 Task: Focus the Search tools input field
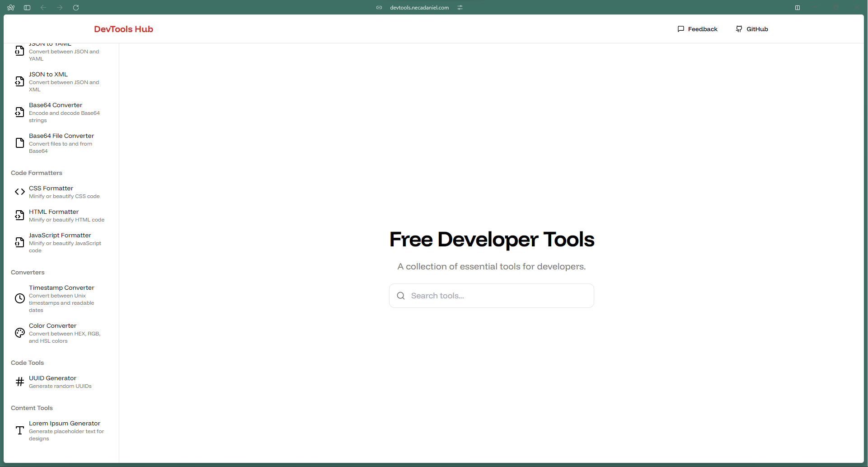click(x=492, y=296)
